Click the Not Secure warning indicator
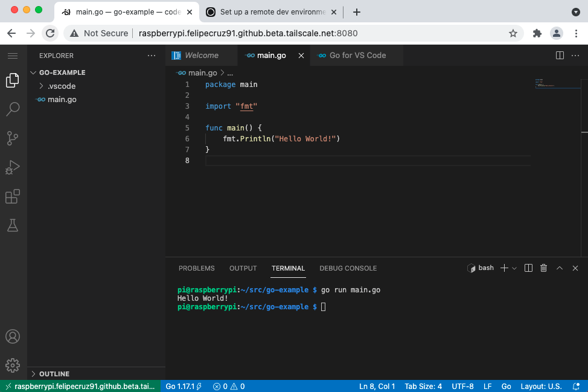Viewport: 588px width, 392px height. 100,33
